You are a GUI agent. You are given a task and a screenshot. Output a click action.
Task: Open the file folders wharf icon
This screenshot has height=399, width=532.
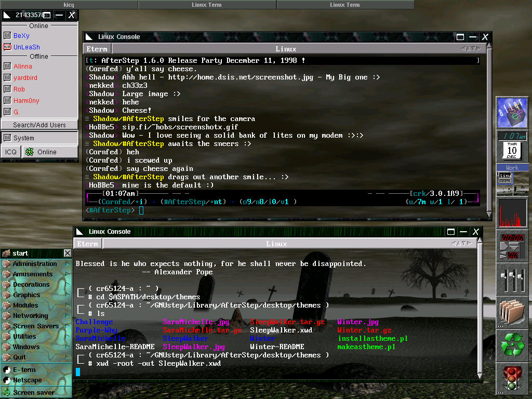[512, 312]
